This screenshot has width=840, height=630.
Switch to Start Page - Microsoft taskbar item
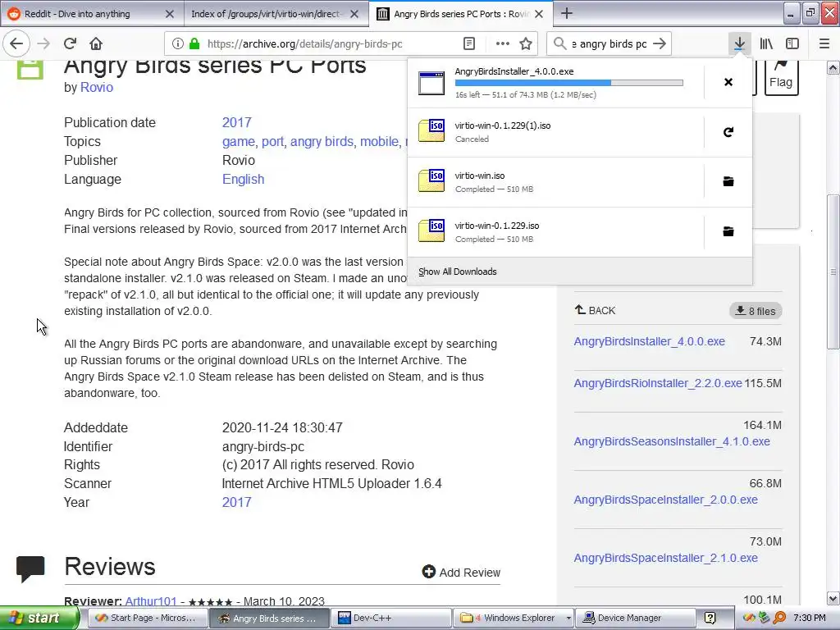click(x=147, y=619)
